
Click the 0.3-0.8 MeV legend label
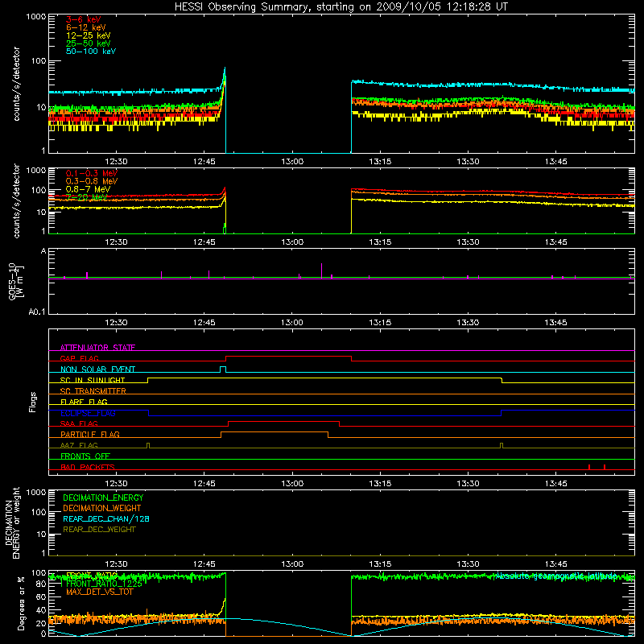point(92,181)
